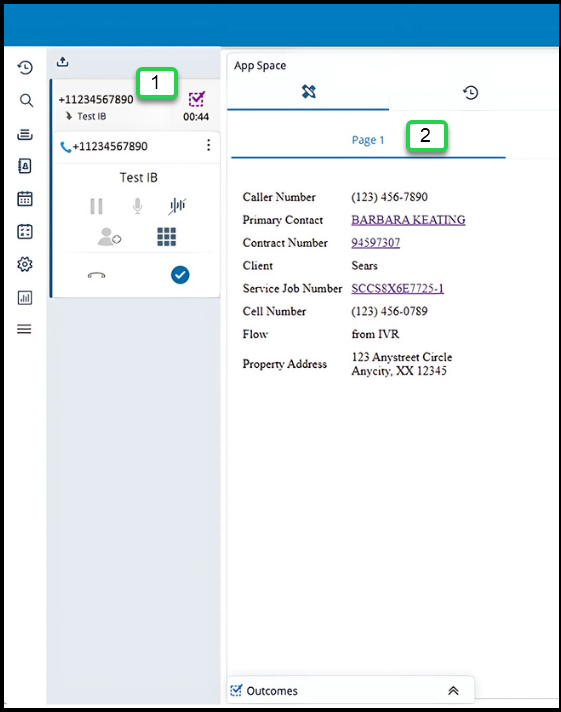The image size is (561, 712).
Task: Switch to the App Space history tab
Action: pos(471,92)
